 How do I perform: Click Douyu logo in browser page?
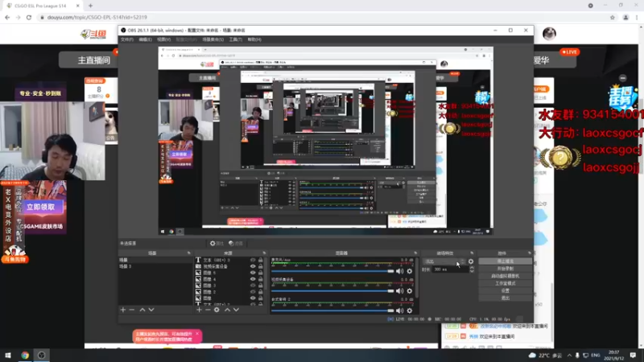pos(94,34)
